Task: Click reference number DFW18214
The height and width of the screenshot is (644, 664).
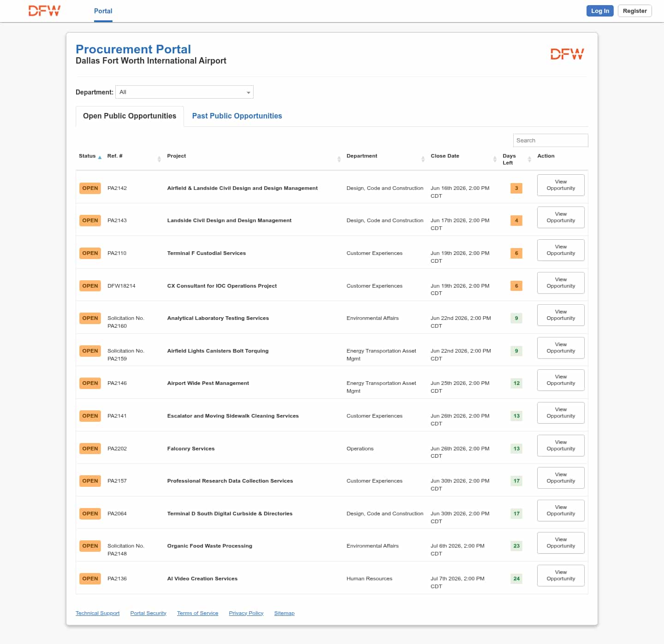Action: [121, 286]
